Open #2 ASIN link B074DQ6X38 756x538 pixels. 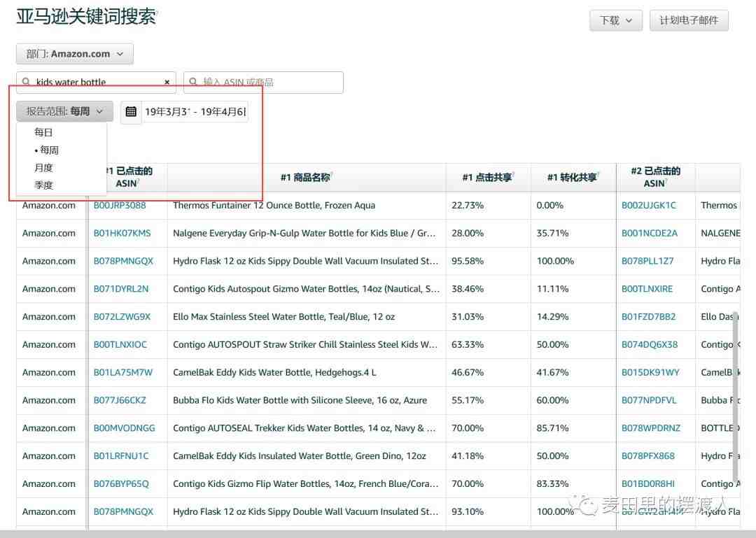(x=650, y=345)
